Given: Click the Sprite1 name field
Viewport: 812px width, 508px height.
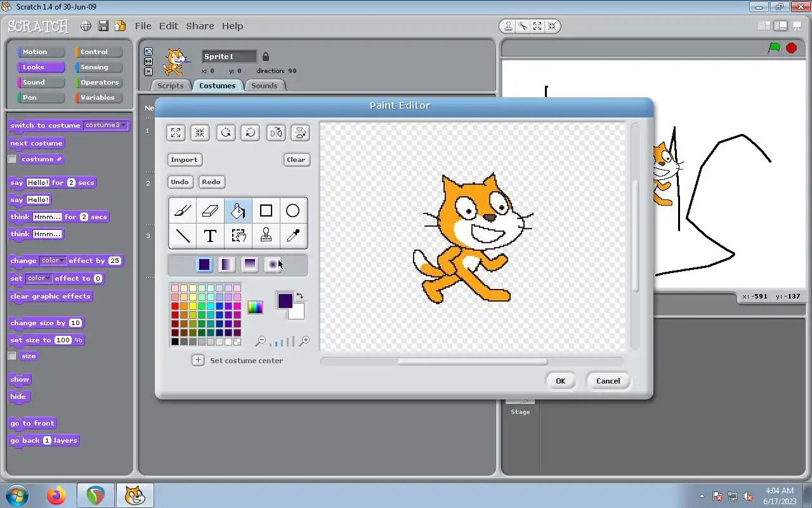Looking at the screenshot, I should click(x=230, y=57).
